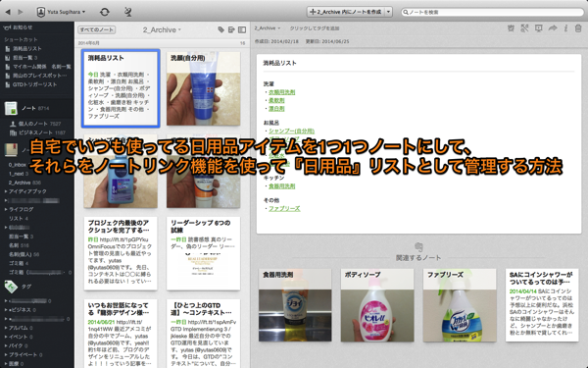Expand the アルバム tag

[6, 328]
